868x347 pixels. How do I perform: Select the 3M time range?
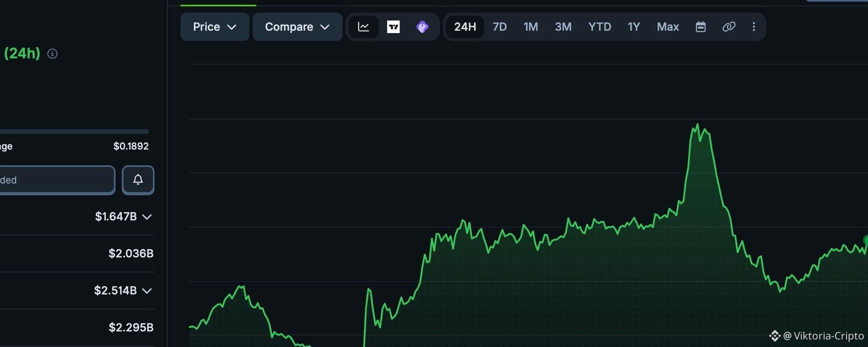coord(563,27)
